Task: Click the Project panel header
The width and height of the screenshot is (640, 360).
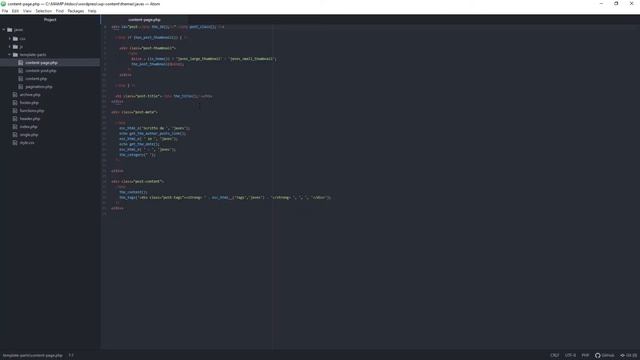Action: point(50,20)
